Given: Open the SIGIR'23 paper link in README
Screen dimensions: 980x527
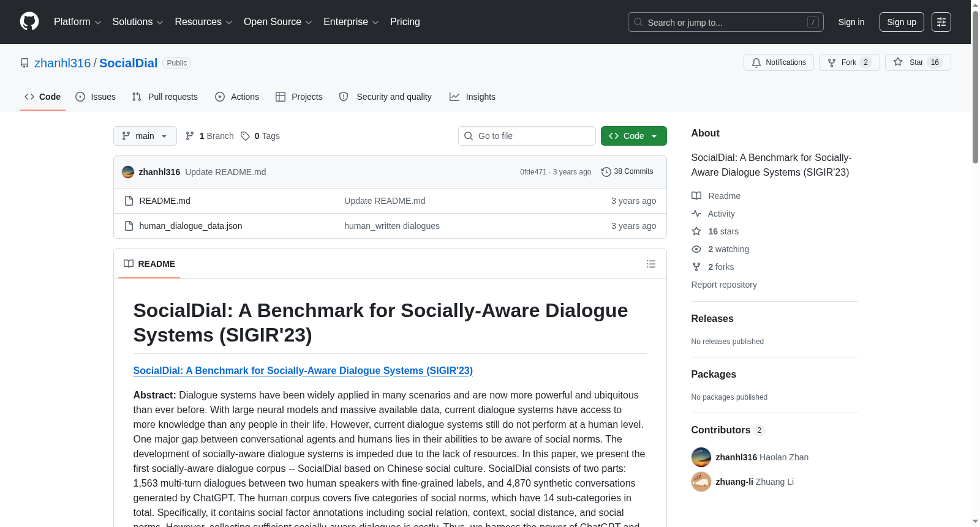Looking at the screenshot, I should point(303,371).
